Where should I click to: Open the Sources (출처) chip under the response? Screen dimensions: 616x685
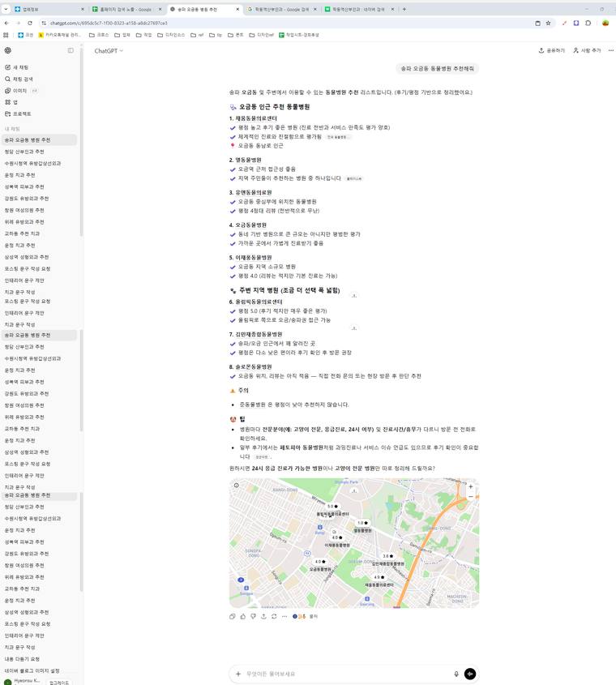point(305,616)
